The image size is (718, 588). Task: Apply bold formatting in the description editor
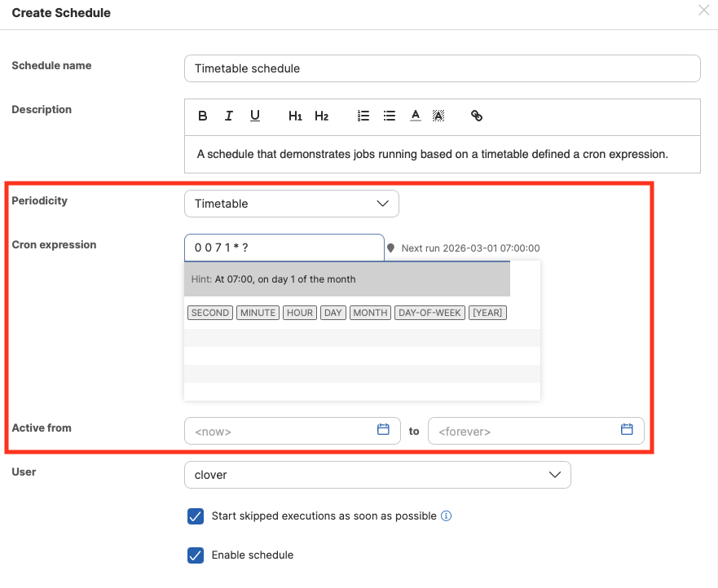tap(202, 116)
